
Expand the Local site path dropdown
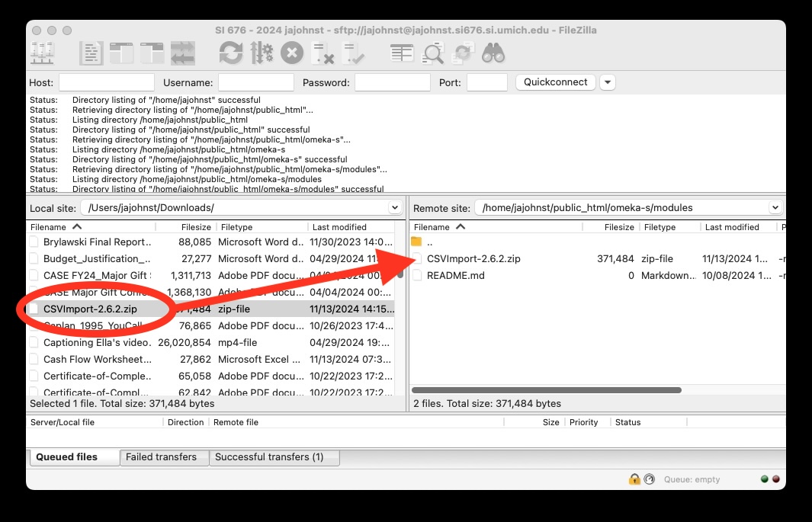click(x=394, y=207)
